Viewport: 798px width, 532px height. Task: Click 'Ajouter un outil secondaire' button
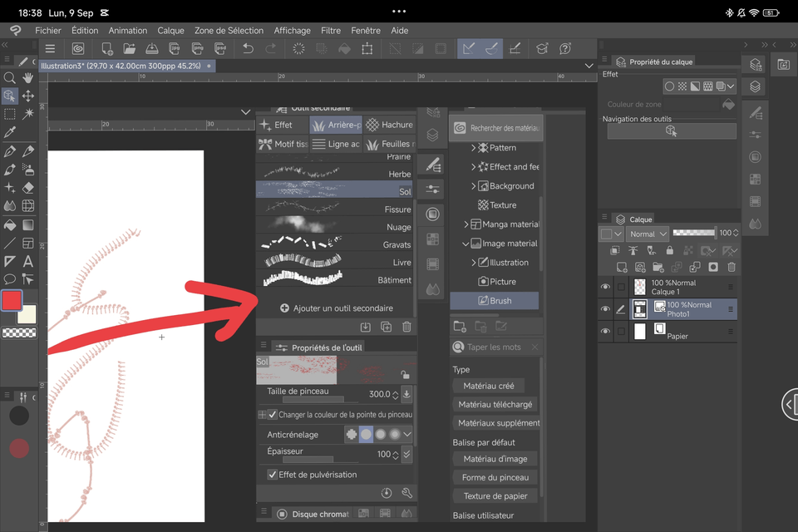coord(337,308)
